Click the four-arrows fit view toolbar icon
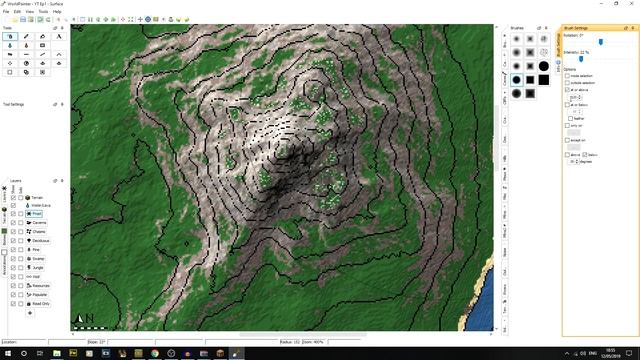The height and width of the screenshot is (360, 640). pyautogui.click(x=131, y=19)
